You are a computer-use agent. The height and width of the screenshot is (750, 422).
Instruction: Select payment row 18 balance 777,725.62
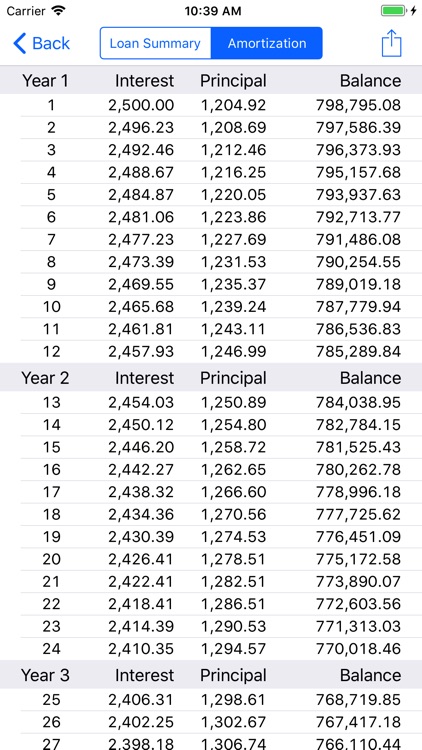[x=211, y=515]
